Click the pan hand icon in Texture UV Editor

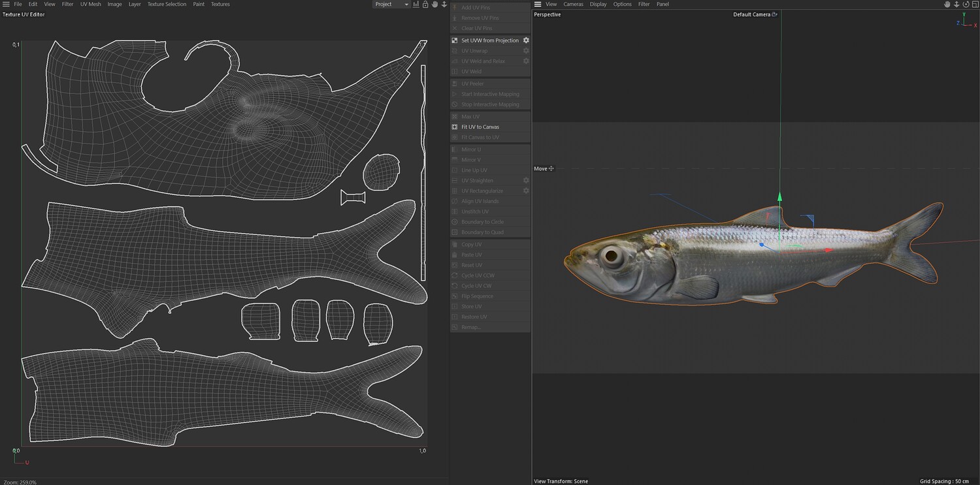point(434,5)
